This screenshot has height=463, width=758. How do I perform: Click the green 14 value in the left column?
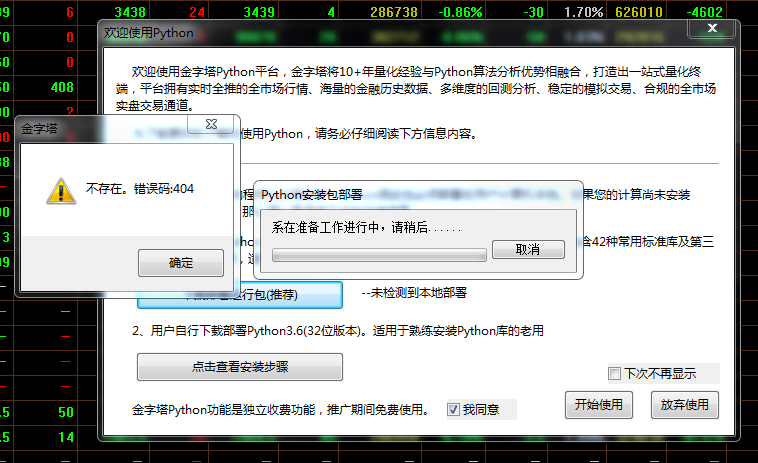click(66, 437)
